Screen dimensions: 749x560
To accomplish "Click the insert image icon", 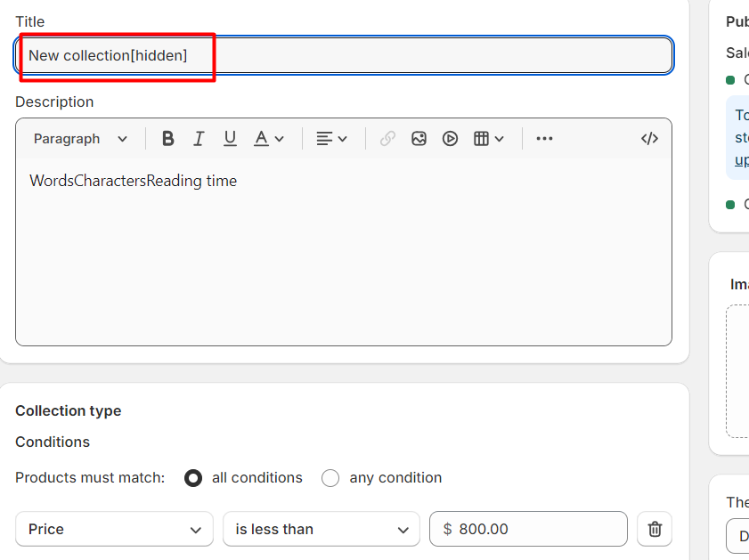I will click(419, 139).
